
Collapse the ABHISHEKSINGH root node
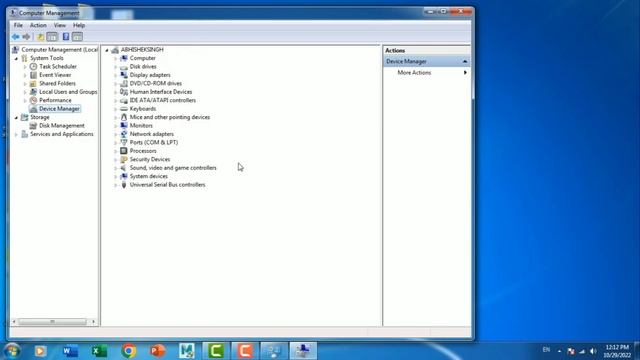107,50
